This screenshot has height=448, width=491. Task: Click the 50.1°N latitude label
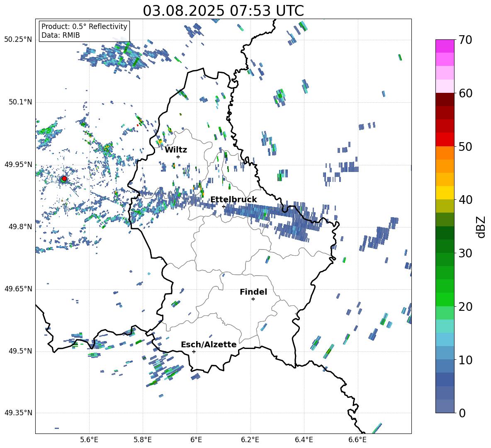20,102
